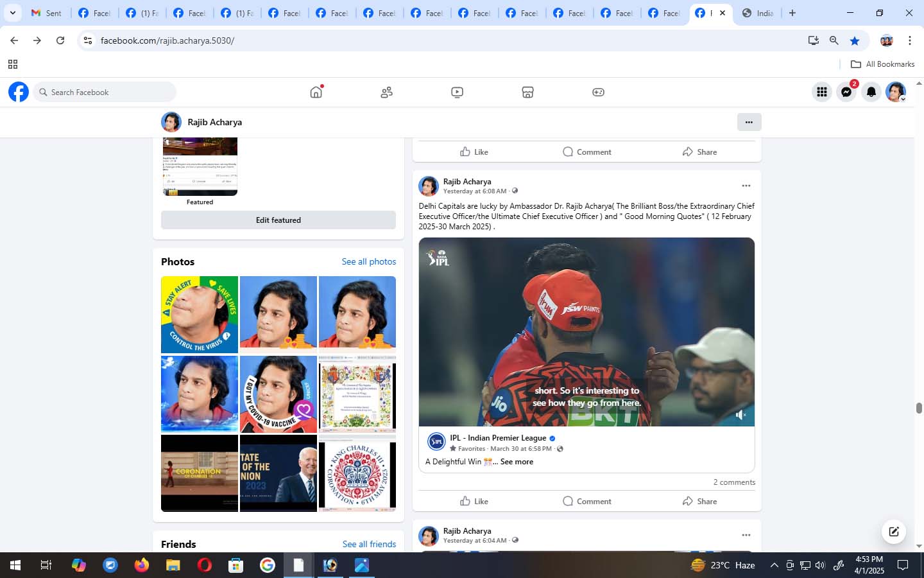
Task: Click the address bar URL
Action: click(x=167, y=40)
